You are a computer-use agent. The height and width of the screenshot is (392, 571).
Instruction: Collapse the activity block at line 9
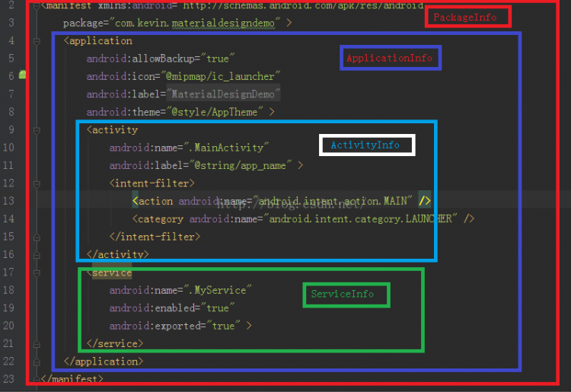(37, 130)
